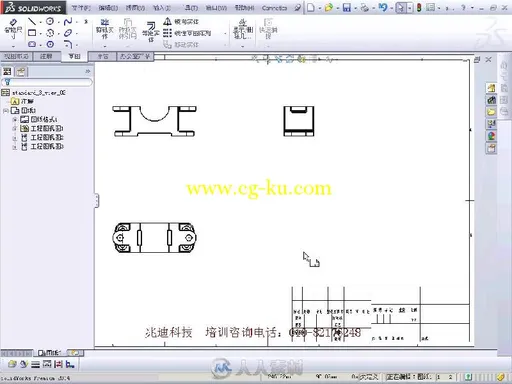Pick the Line sketch tool
The height and width of the screenshot is (384, 512).
pyautogui.click(x=32, y=22)
